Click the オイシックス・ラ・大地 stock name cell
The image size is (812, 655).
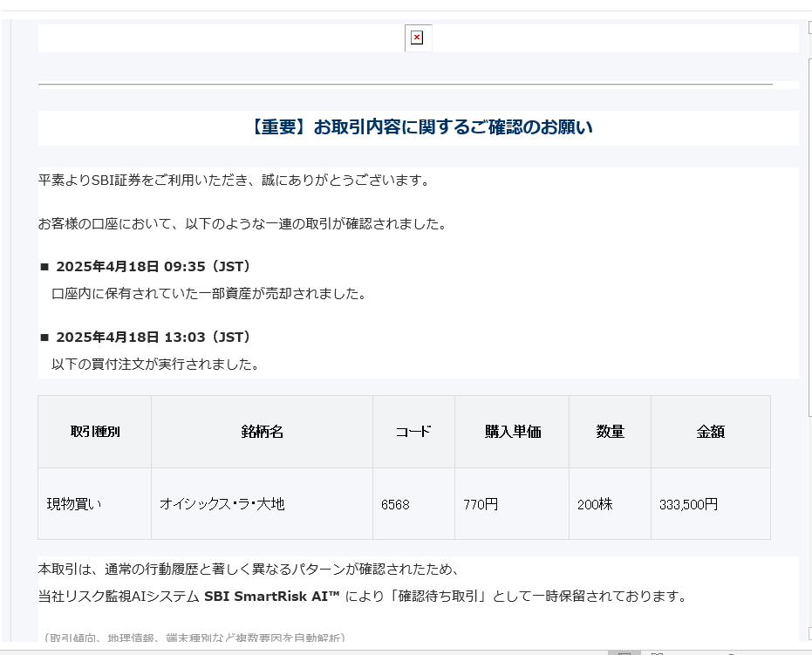pos(222,504)
